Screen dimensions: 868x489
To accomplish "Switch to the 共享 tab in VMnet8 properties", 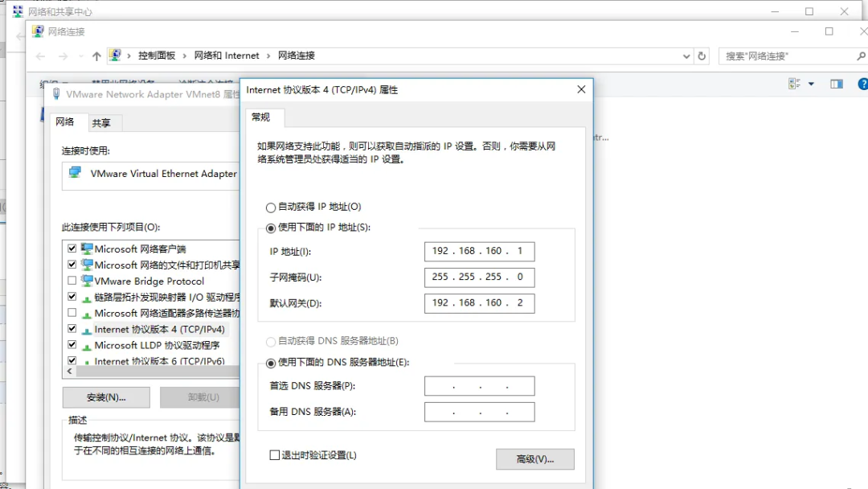I will [101, 123].
